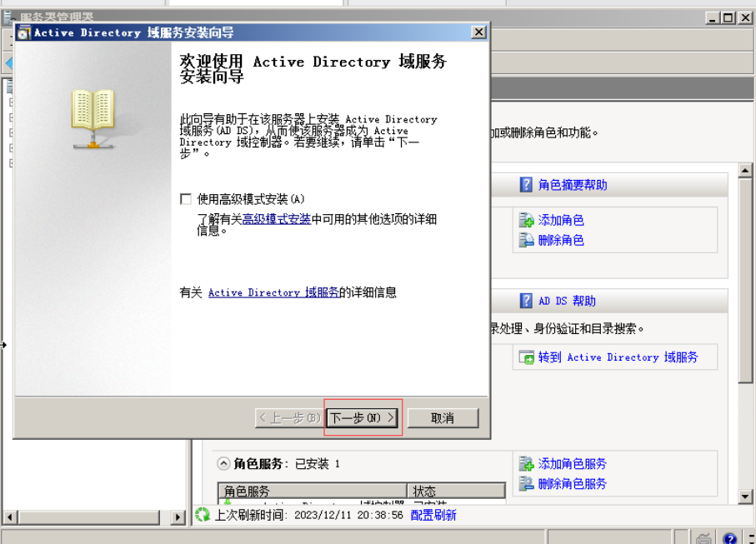Collapse the 角色服务 section chevron
Screen dimensions: 756x544
pyautogui.click(x=223, y=464)
